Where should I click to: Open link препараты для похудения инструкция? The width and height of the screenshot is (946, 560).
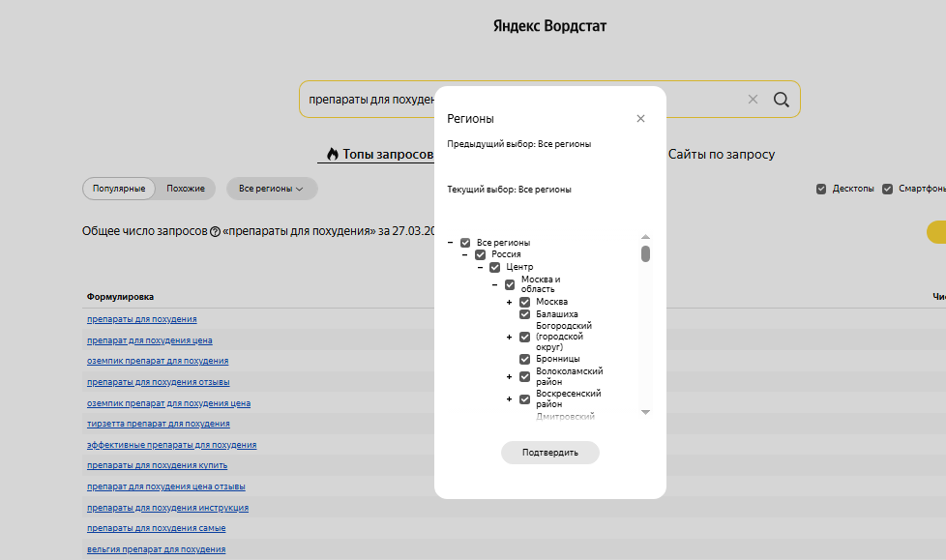[167, 508]
